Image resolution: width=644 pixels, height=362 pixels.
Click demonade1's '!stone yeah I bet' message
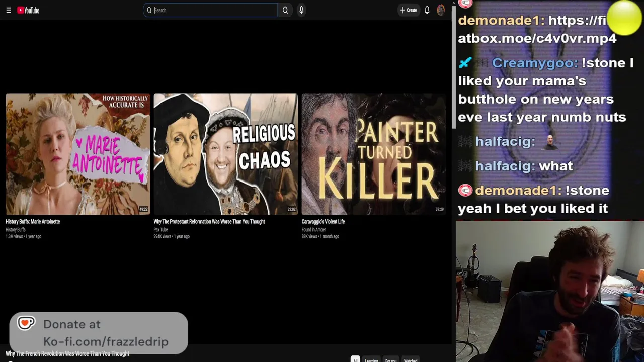click(533, 199)
